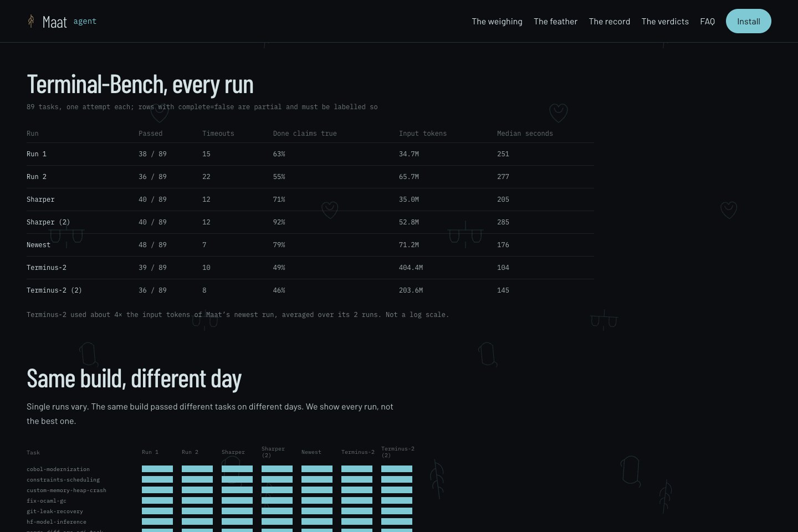Click cobol-modernization's Run 1 pass bar
The width and height of the screenshot is (798, 532).
[157, 469]
